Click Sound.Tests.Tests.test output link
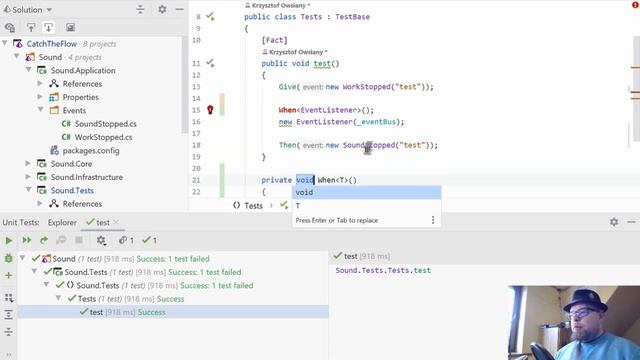 click(383, 270)
